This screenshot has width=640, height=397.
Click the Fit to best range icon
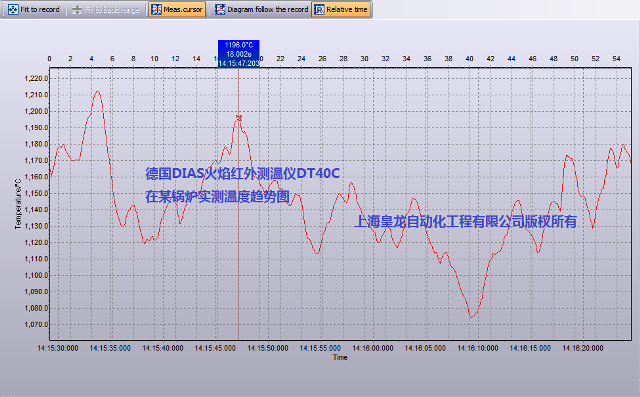click(77, 9)
